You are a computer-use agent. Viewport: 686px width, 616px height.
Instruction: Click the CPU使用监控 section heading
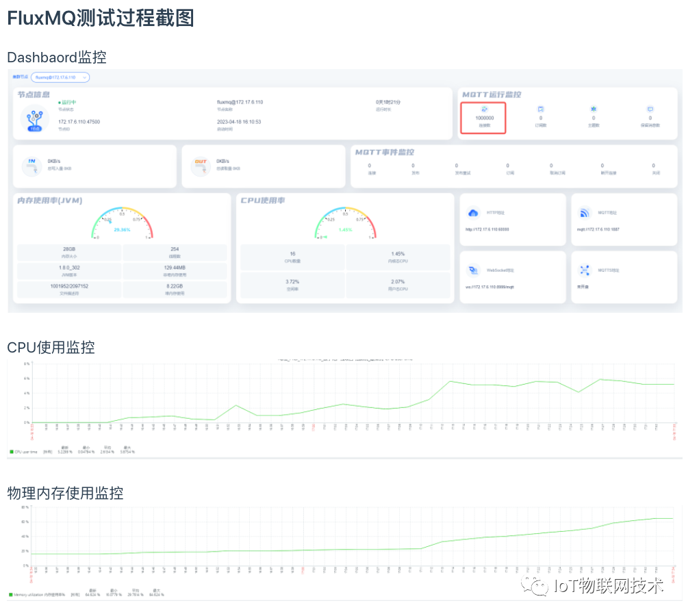(51, 348)
